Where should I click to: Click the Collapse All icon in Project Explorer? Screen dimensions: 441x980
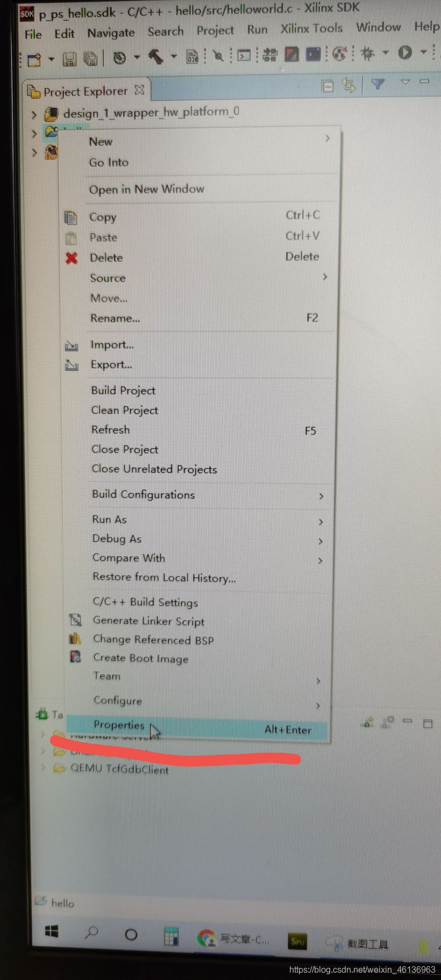pyautogui.click(x=327, y=85)
